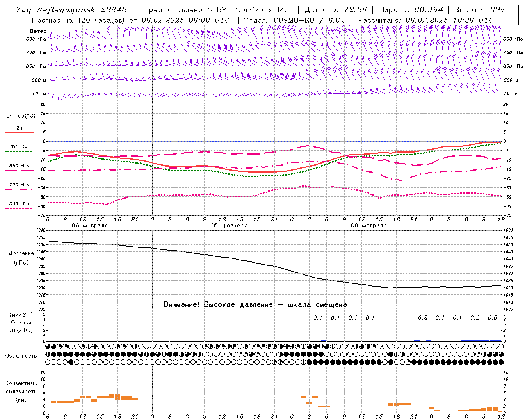
Task: Click the 1060 value on the left pressure axis
Action: coord(41,230)
